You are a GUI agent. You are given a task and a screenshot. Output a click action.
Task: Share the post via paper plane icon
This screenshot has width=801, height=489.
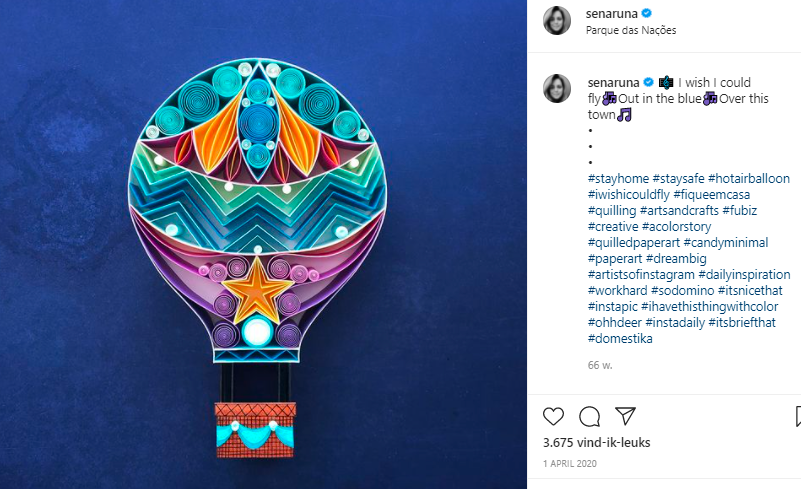click(625, 415)
